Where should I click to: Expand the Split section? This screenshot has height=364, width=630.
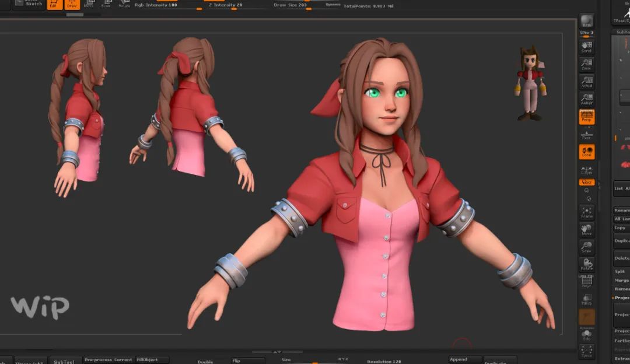pos(621,272)
